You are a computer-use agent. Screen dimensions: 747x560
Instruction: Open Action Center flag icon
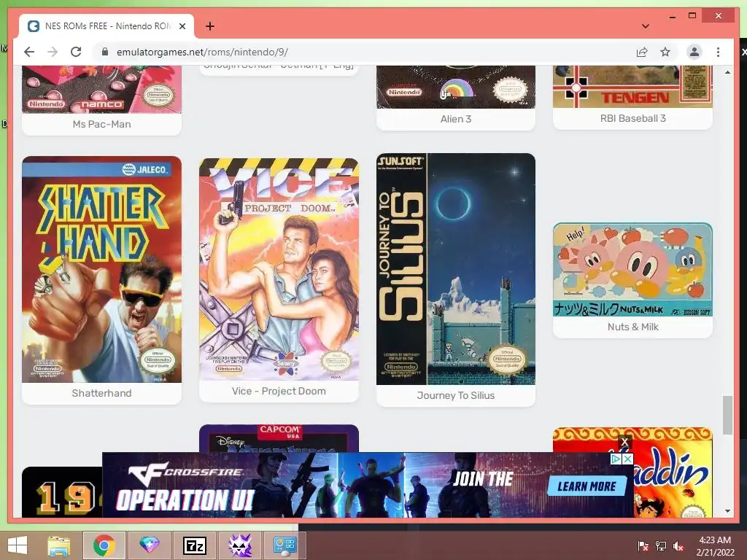[643, 546]
